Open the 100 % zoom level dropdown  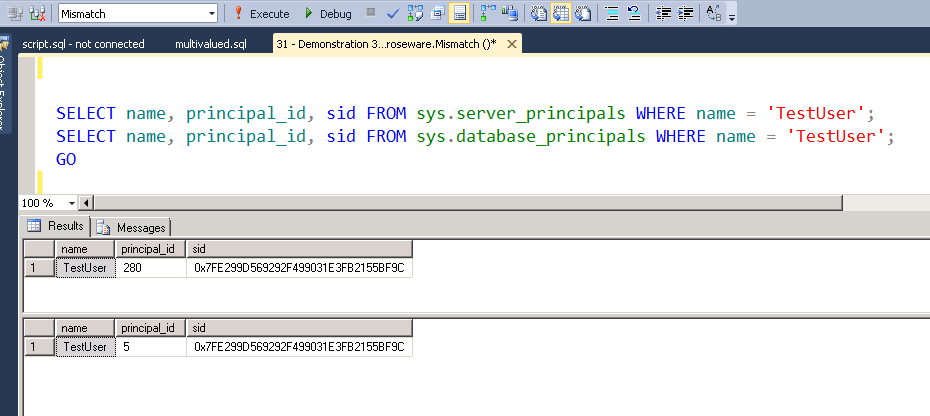tap(62, 203)
